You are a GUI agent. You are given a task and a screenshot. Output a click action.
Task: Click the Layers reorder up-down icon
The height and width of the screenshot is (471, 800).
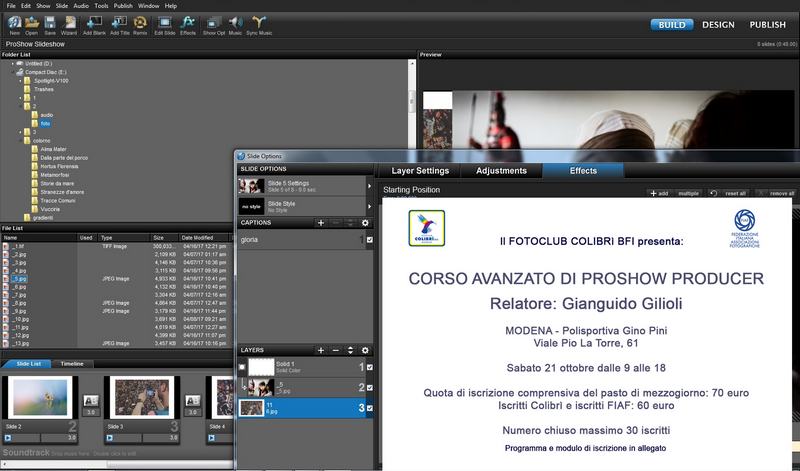pos(350,350)
